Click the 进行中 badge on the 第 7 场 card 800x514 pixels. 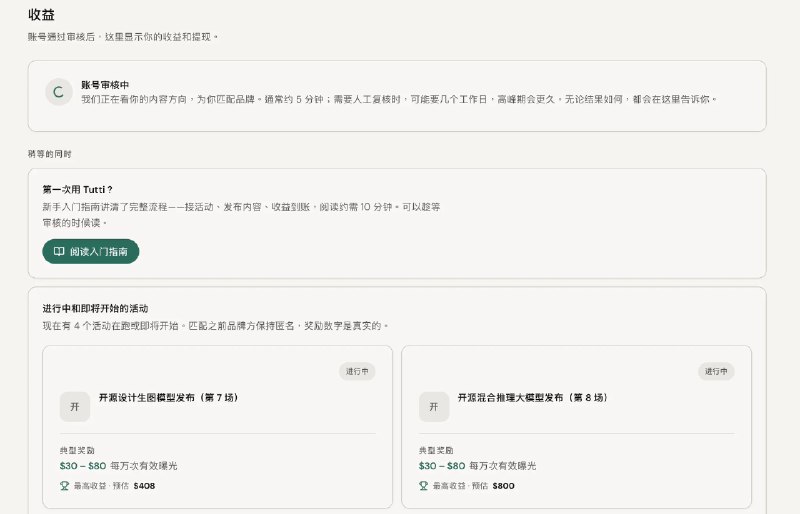coord(357,371)
